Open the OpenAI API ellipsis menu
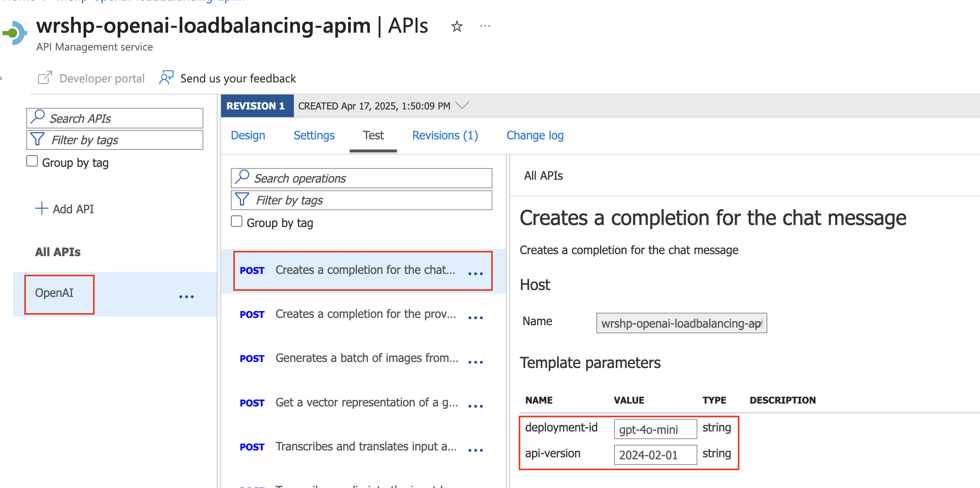The image size is (980, 488). click(186, 297)
